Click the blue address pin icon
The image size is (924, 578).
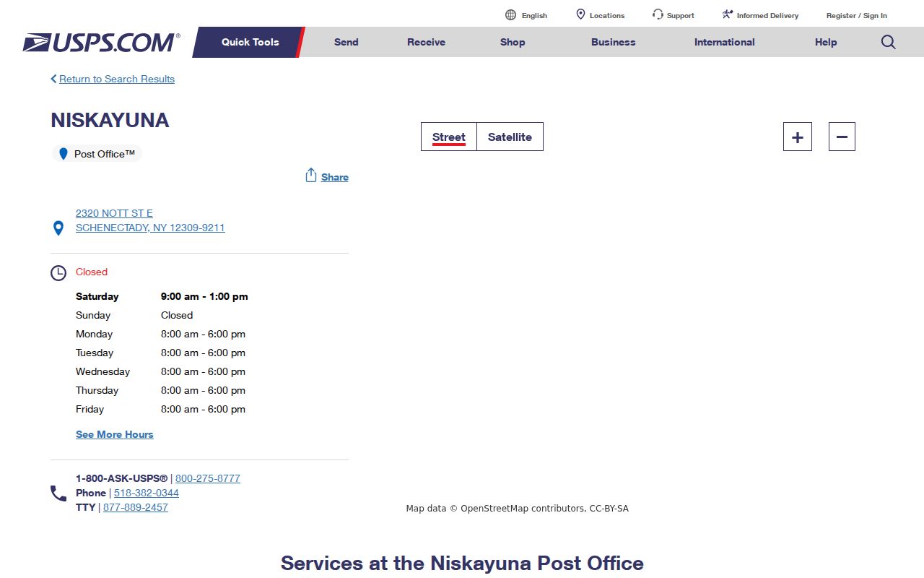pos(59,228)
